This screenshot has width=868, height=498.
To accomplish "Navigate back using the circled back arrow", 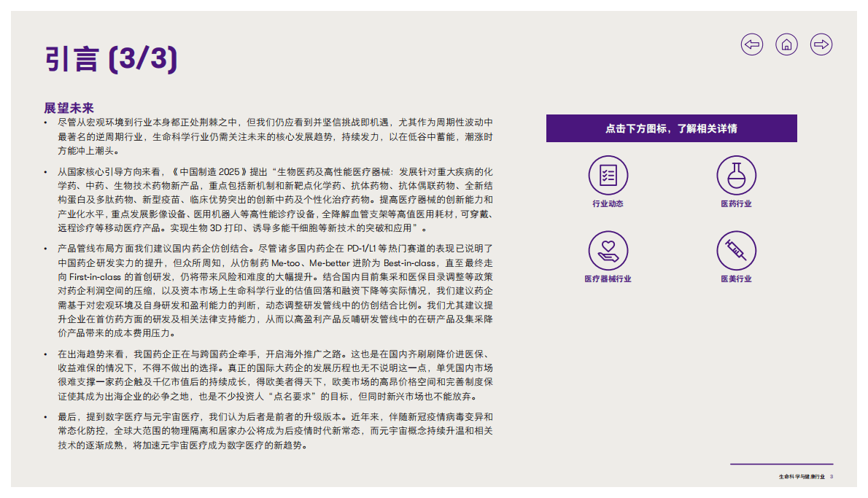I will 751,44.
